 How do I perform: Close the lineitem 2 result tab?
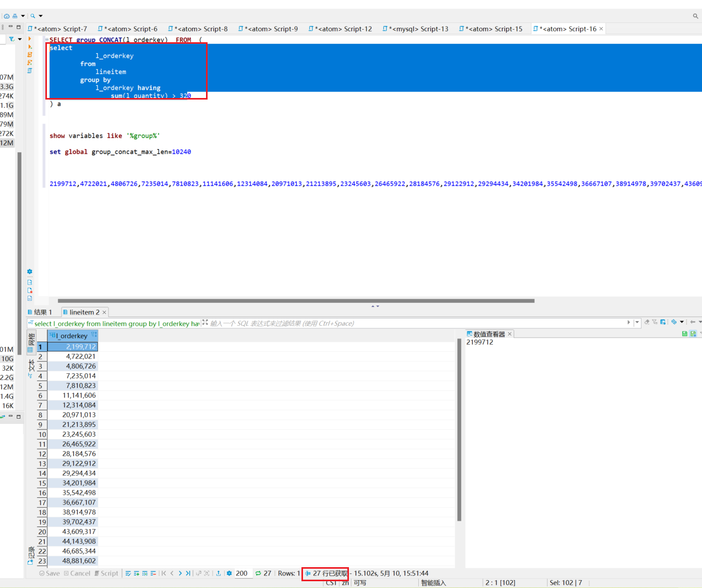(104, 312)
